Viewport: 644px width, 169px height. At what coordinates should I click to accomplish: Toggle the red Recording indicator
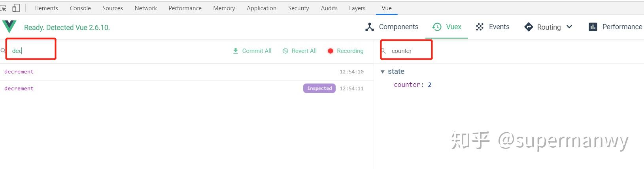[330, 51]
